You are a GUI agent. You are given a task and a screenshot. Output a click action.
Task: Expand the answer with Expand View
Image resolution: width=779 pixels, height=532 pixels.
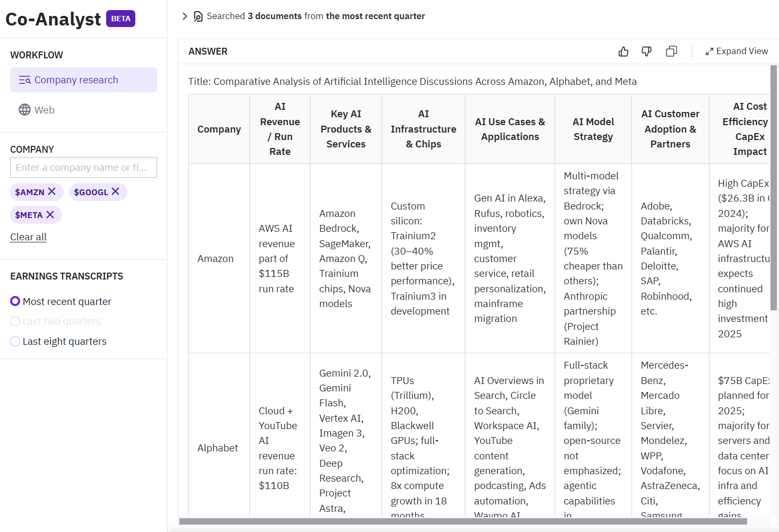(737, 51)
